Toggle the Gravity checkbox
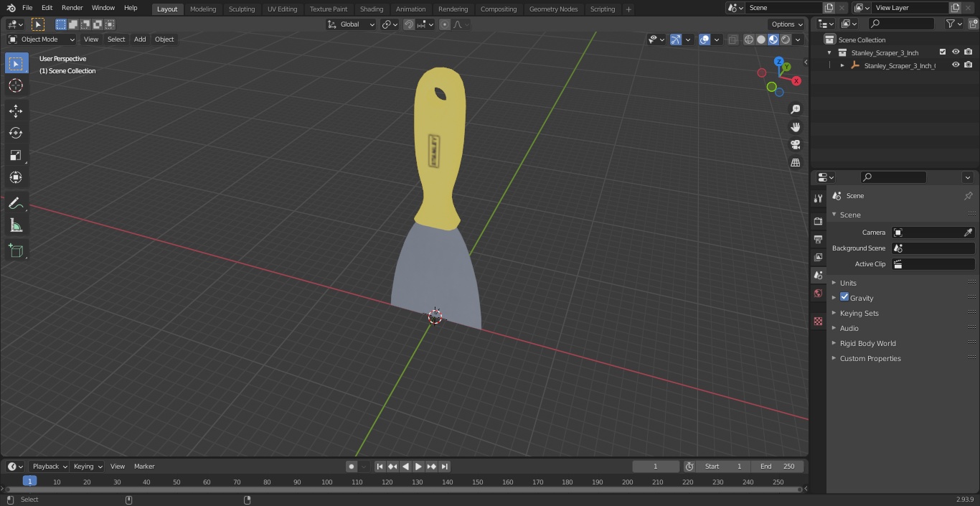This screenshot has width=980, height=506. coord(844,297)
